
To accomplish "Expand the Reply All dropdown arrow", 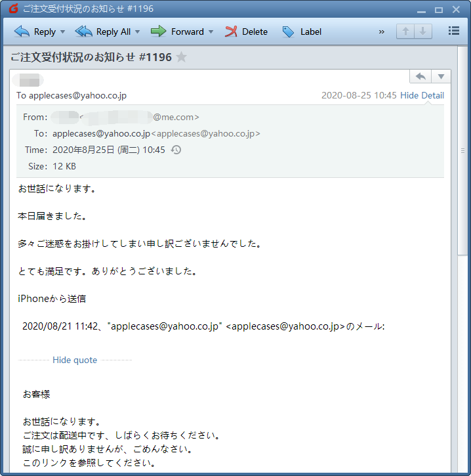I will (x=138, y=32).
